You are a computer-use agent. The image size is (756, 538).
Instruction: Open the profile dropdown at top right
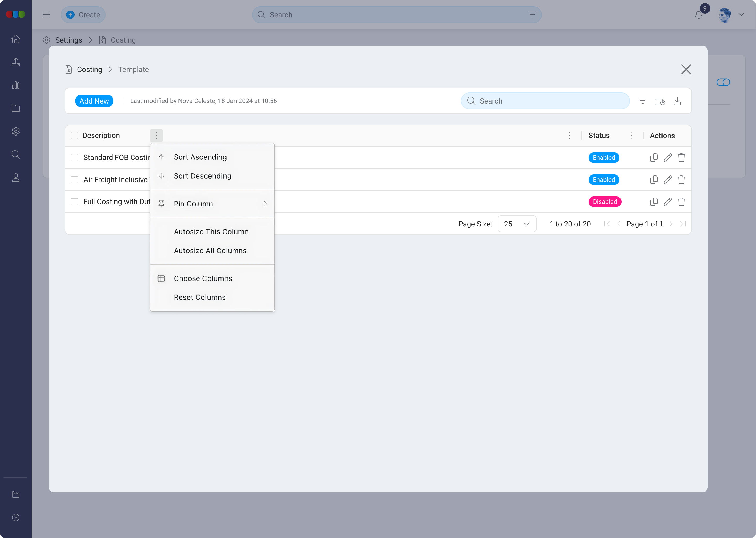click(x=742, y=14)
